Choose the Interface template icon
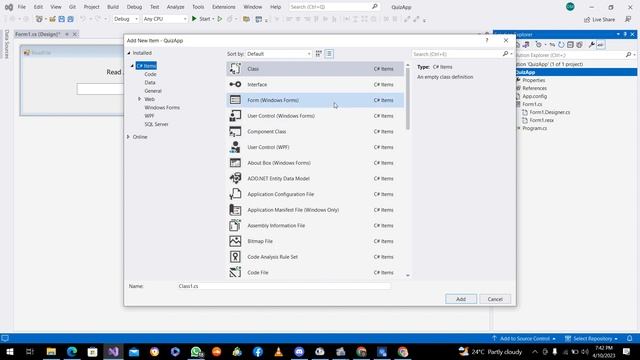This screenshot has width=640, height=360. coord(235,84)
